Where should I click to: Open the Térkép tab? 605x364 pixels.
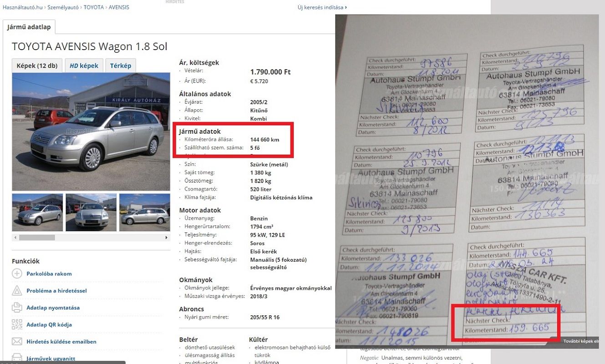[x=121, y=66]
